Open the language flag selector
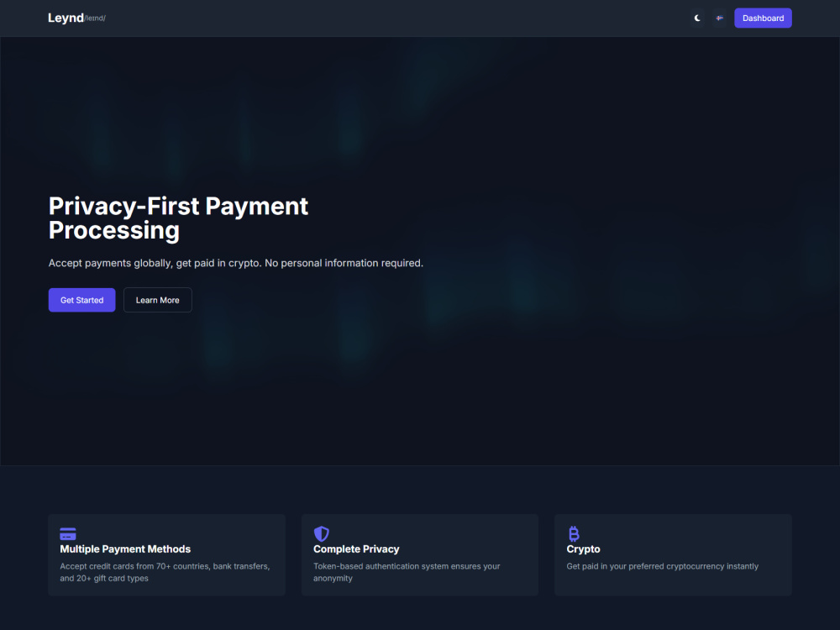 point(720,18)
